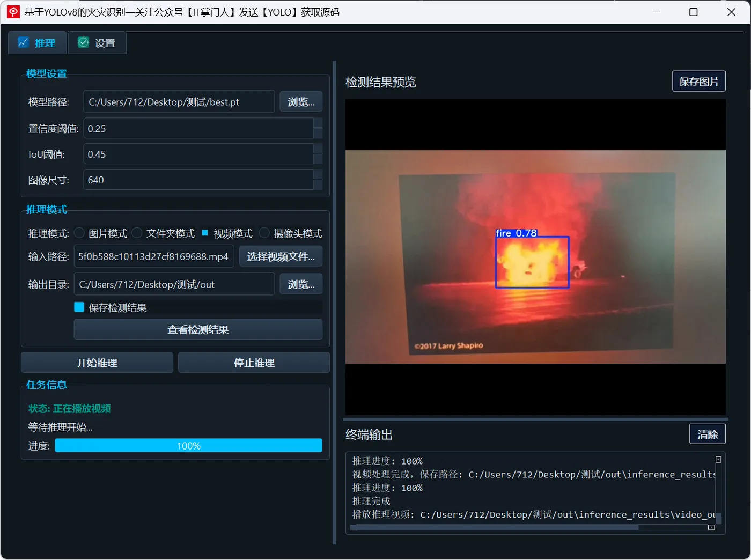Click the 浏览 button for 输出目录
This screenshot has width=751, height=560.
[x=301, y=284]
